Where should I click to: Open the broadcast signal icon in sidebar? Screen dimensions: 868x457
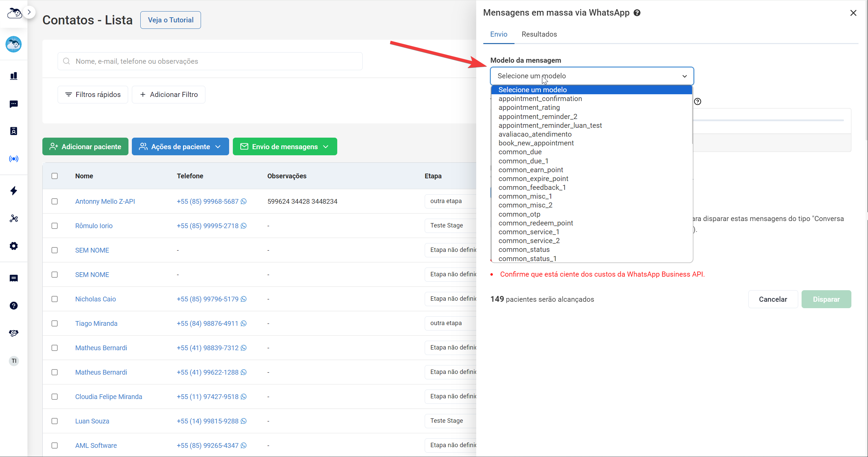coord(14,159)
